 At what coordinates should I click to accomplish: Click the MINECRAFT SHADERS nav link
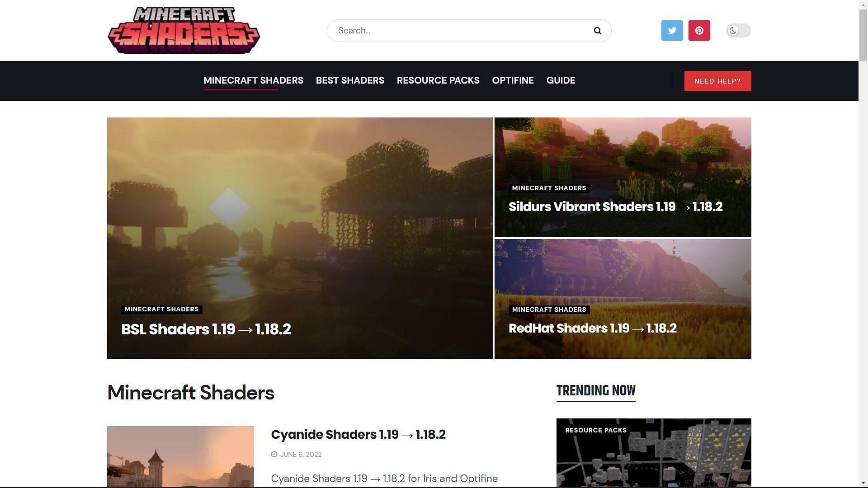tap(253, 80)
